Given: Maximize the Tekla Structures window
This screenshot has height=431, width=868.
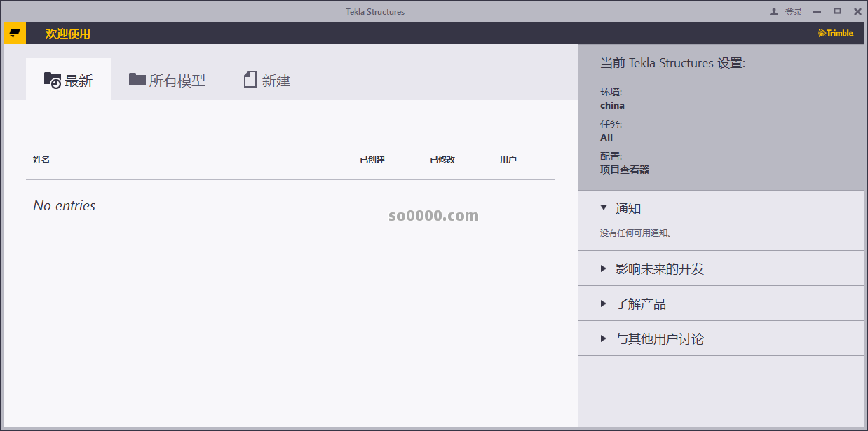Looking at the screenshot, I should 837,11.
